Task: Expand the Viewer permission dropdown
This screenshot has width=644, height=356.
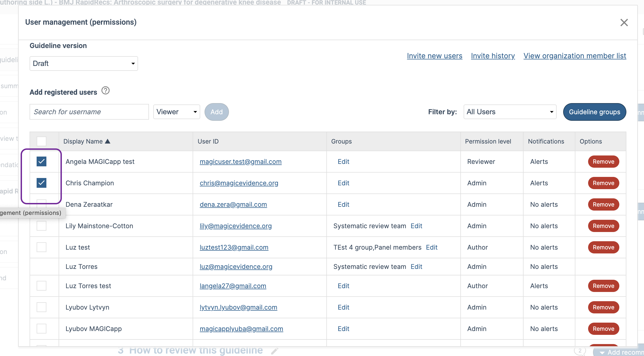Action: [177, 112]
